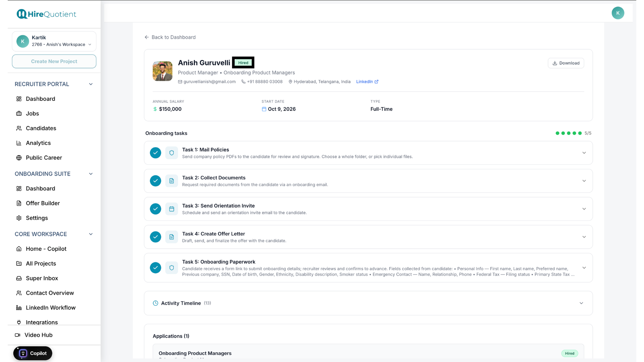Click the All Projects folder icon
644x362 pixels.
click(x=19, y=264)
